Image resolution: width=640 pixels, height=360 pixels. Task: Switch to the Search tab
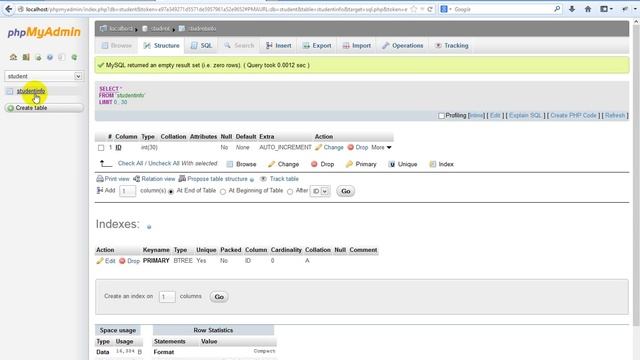[239, 45]
